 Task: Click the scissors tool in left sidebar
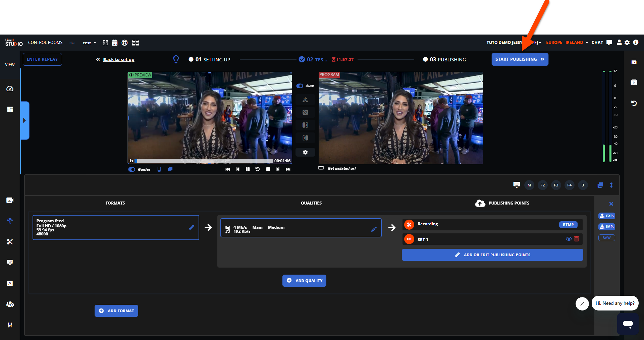10,242
